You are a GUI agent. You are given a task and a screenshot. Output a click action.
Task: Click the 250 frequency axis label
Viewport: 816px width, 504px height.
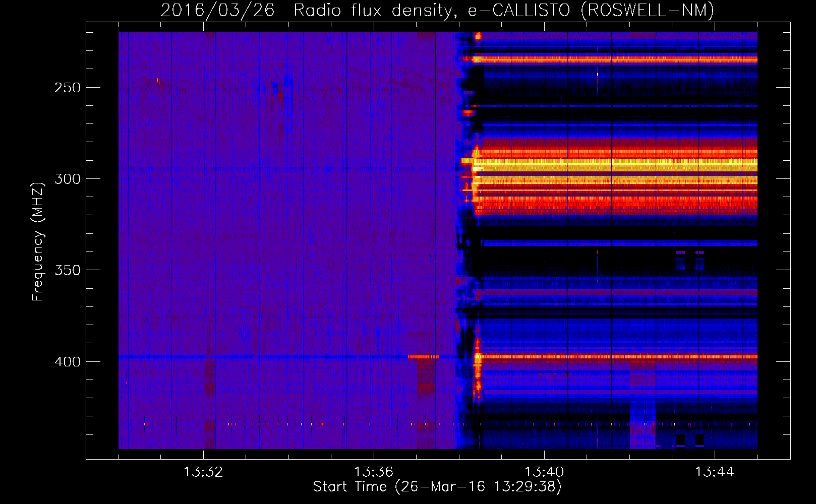(68, 88)
